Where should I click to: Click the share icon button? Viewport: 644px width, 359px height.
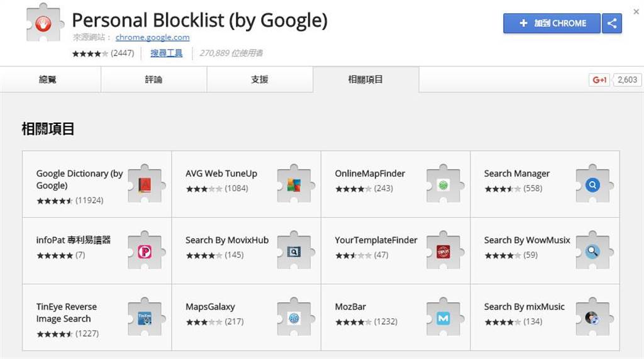(612, 23)
